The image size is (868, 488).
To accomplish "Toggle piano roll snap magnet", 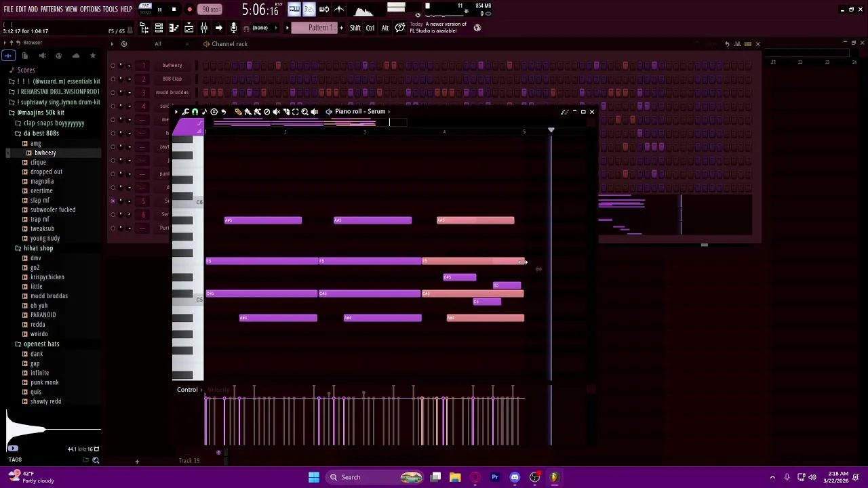I will tap(195, 112).
